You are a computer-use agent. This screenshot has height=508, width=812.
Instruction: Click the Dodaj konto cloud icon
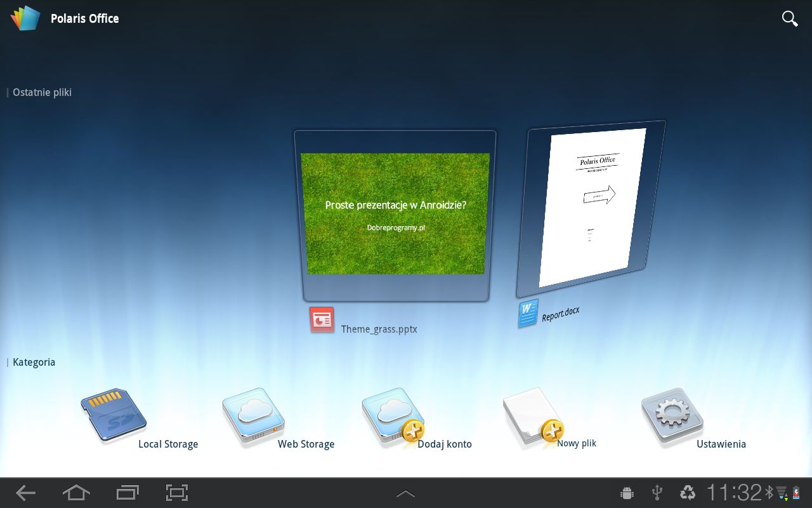tap(393, 416)
